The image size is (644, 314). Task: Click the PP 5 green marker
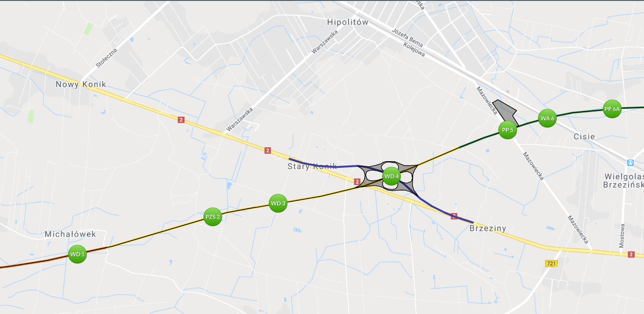507,130
